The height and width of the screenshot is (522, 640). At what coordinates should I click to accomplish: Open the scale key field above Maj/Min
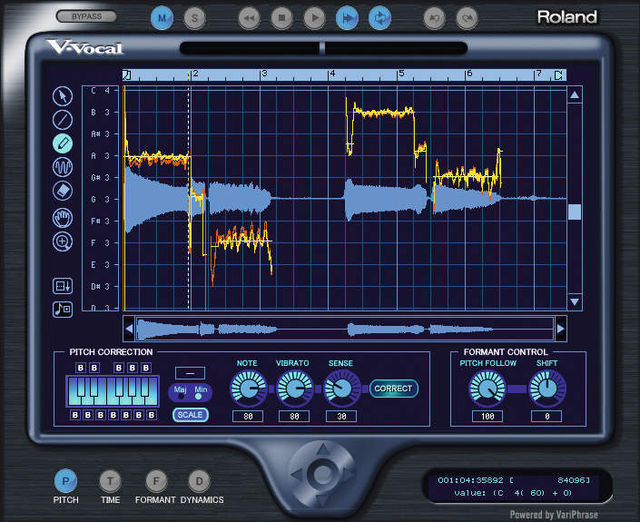tap(190, 373)
